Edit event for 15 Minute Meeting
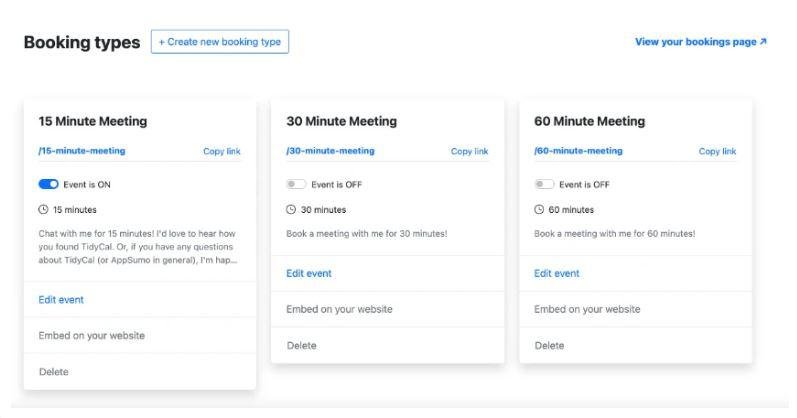797x418 pixels. point(61,300)
